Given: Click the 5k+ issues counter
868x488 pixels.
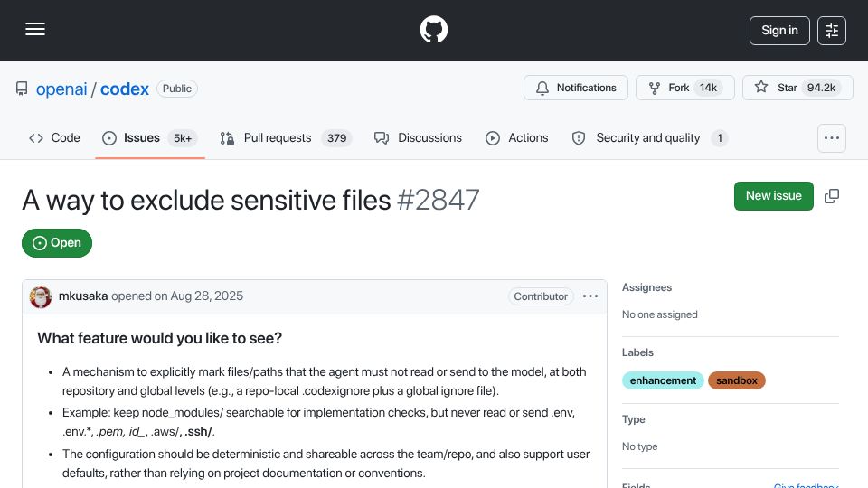Looking at the screenshot, I should (x=182, y=138).
